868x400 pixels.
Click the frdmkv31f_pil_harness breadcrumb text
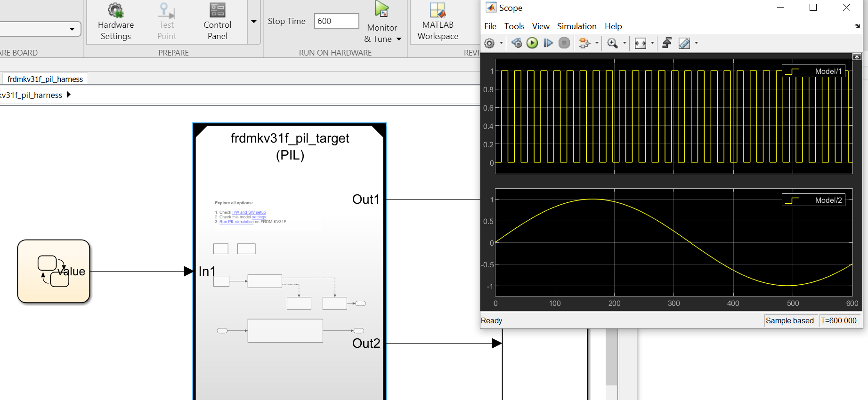point(31,95)
